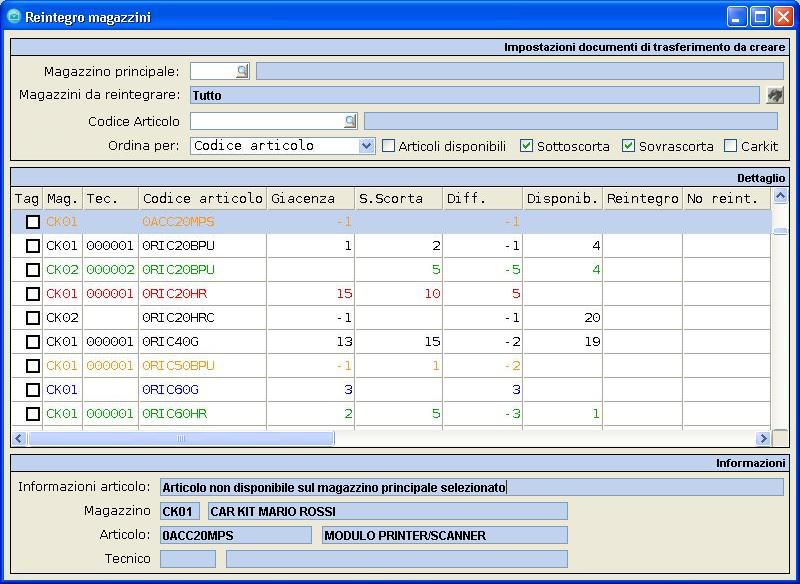800x584 pixels.
Task: Click the CAR KIT MARIO ROSSI field
Action: coord(388,511)
